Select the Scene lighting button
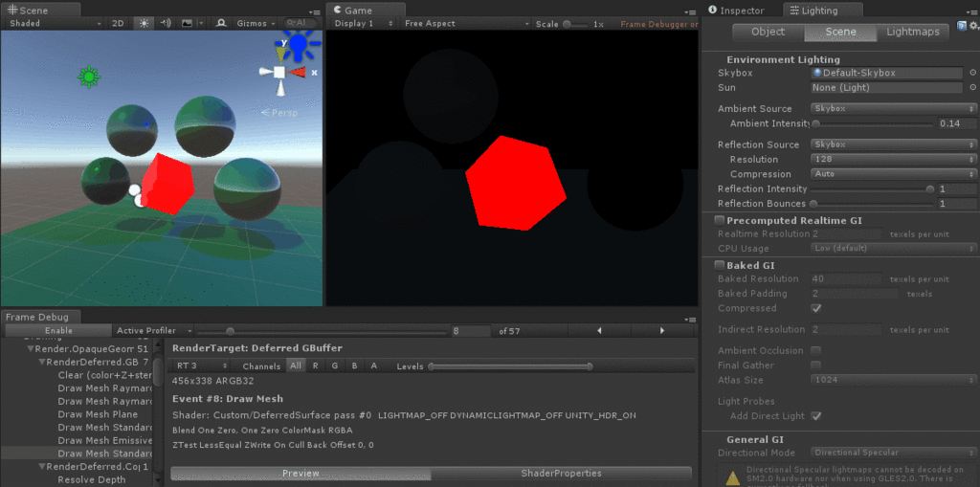Screen dimensions: 980x487 (840, 32)
